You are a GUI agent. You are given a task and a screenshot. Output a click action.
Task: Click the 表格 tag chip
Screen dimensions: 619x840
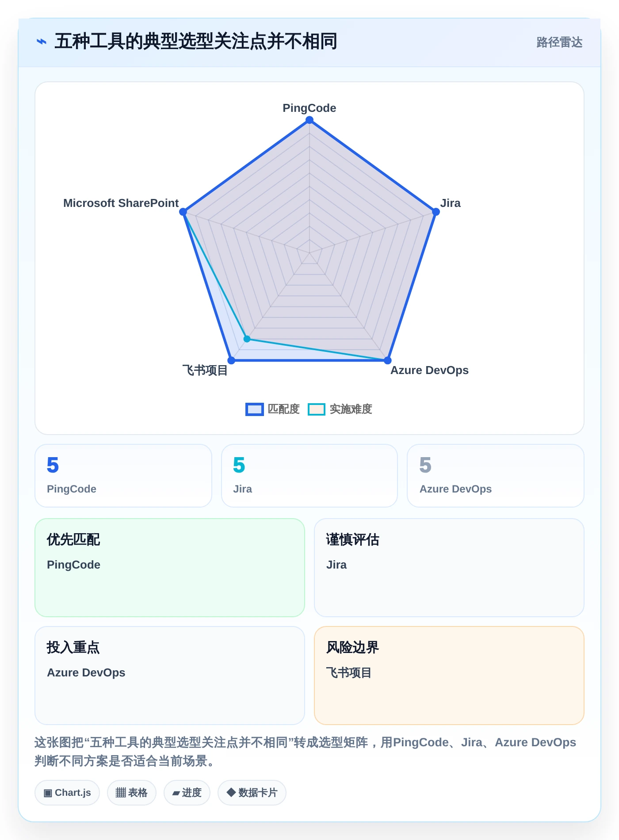[x=132, y=793]
